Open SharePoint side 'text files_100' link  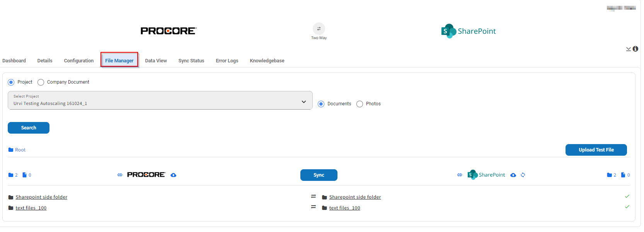[x=345, y=208]
